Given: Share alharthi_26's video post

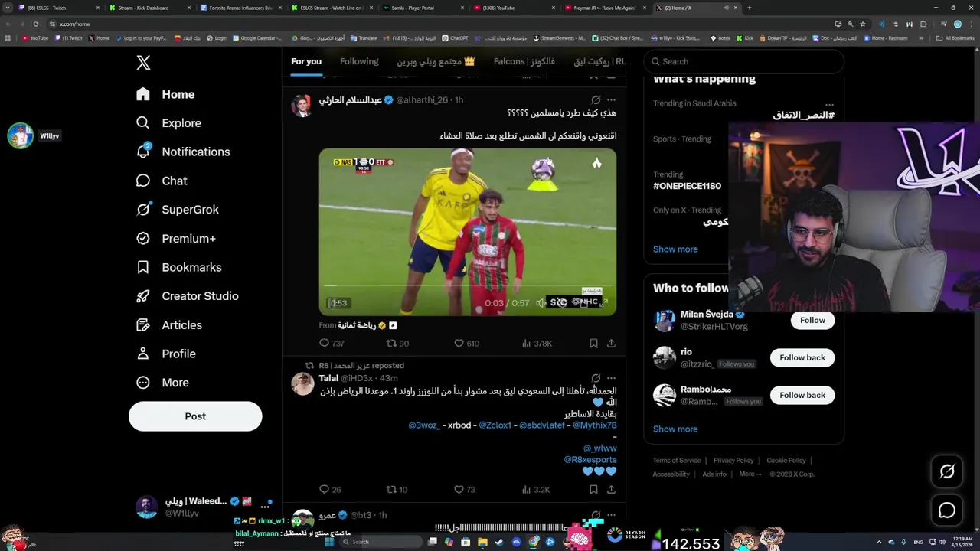Looking at the screenshot, I should [x=611, y=344].
